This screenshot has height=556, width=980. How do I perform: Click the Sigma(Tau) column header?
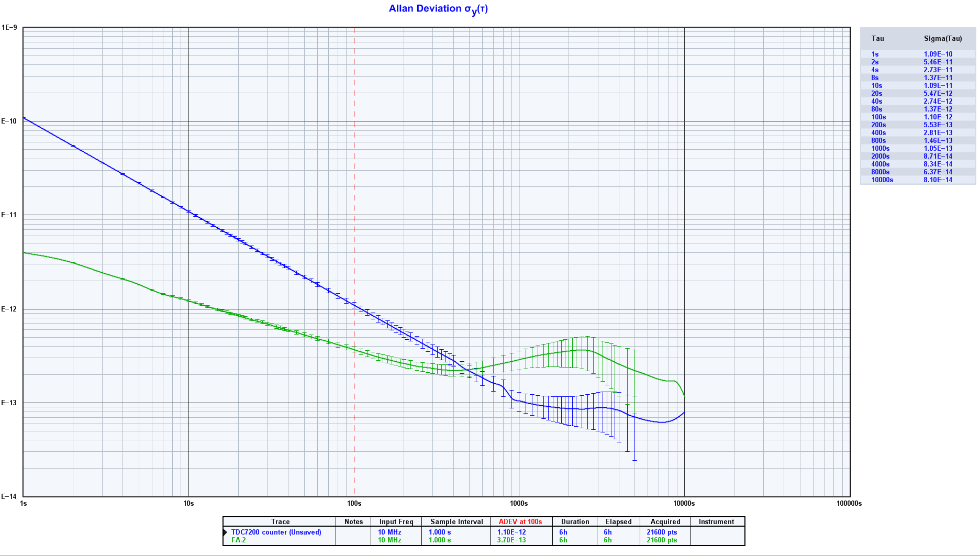point(942,38)
